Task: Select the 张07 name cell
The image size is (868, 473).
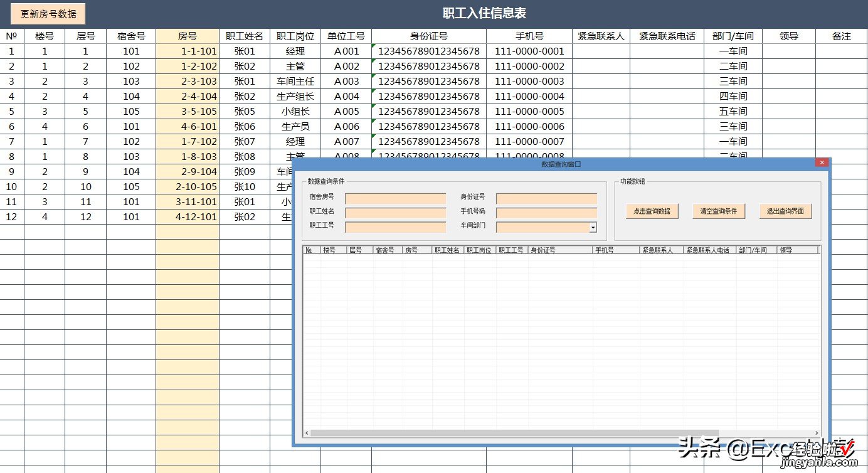Action: 245,142
